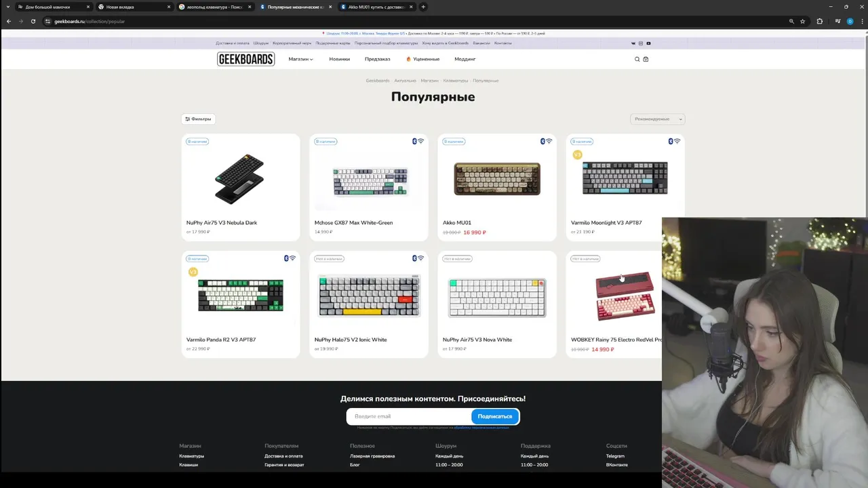Open the NuPhy Halo75 V2 Ionic White title
868x488 pixels.
click(351, 340)
